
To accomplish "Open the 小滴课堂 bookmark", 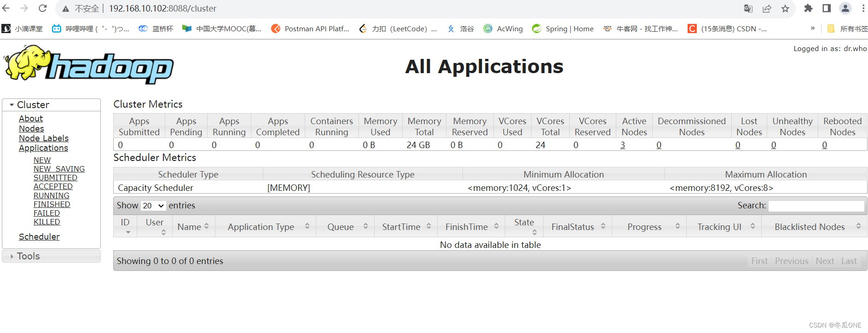I will (x=22, y=29).
